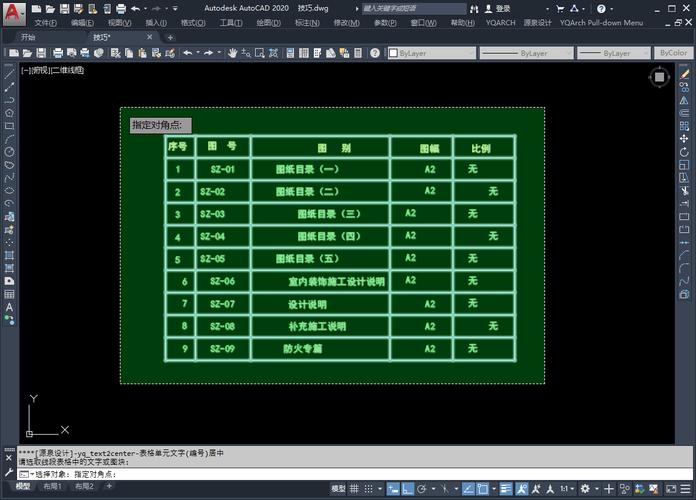The width and height of the screenshot is (696, 500).
Task: Expand the quick access toolbar customization arrow
Action: point(175,8)
